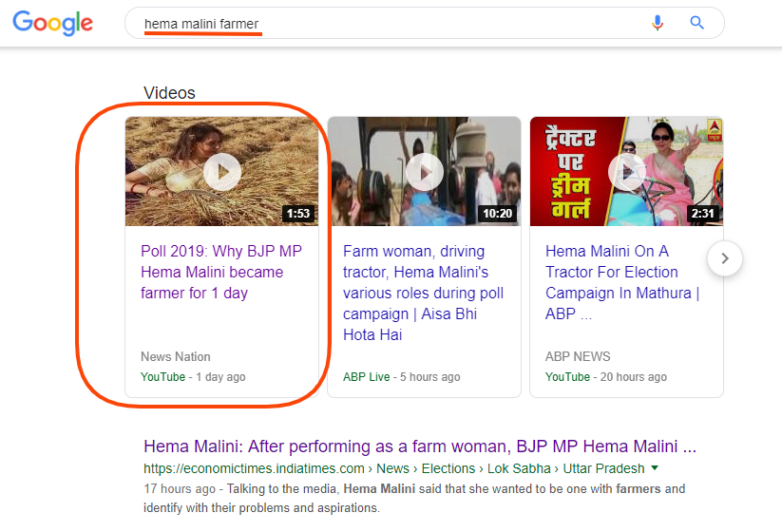The image size is (782, 532).
Task: Click the magnifying glass search icon
Action: point(696,23)
